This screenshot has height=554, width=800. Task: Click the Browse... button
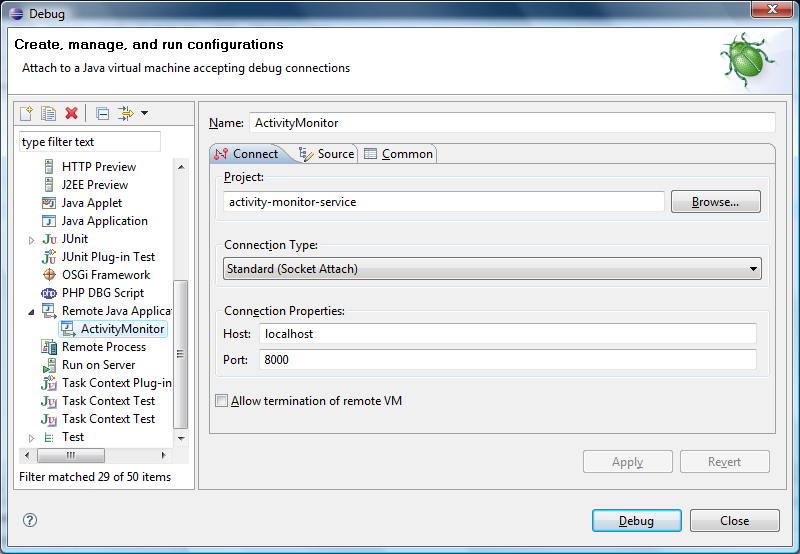(x=715, y=202)
